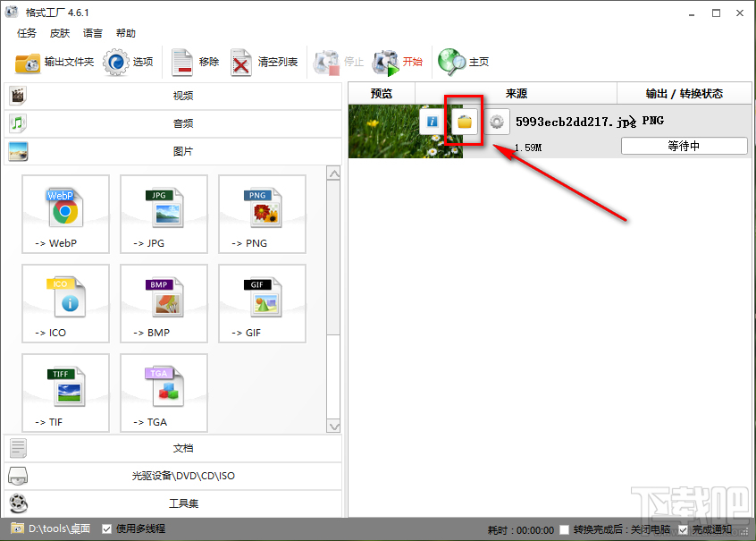Click the D:\tools\桌面 output path

tap(59, 529)
